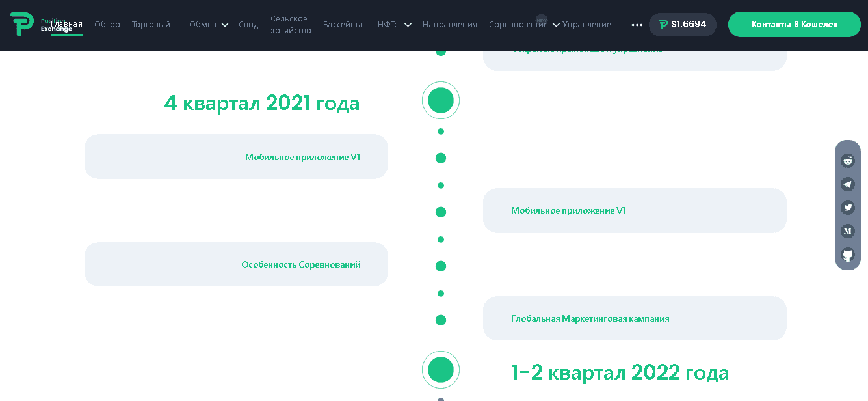Open the GitHub social link
The height and width of the screenshot is (401, 868).
pyautogui.click(x=847, y=255)
